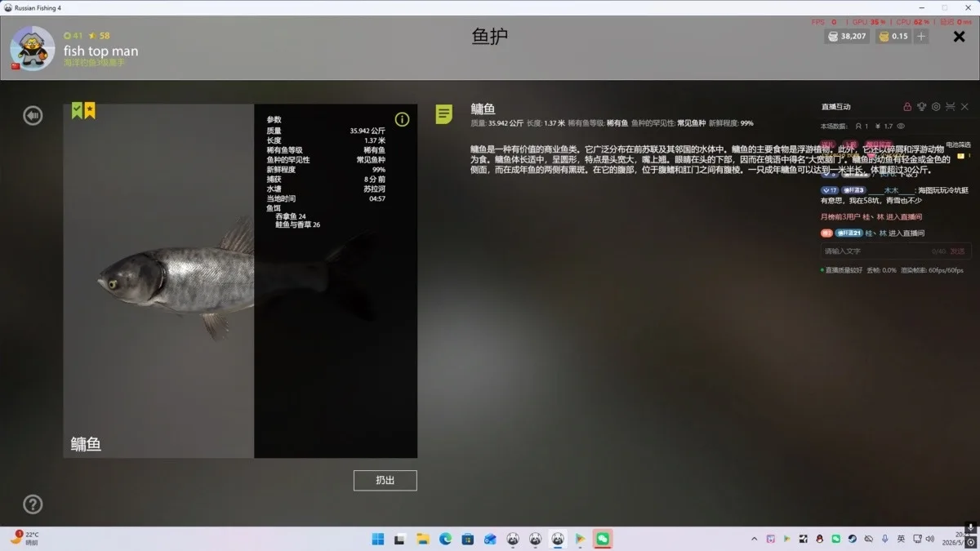Go back using the left arrow circle
Screen dimensions: 980x551
tap(33, 116)
